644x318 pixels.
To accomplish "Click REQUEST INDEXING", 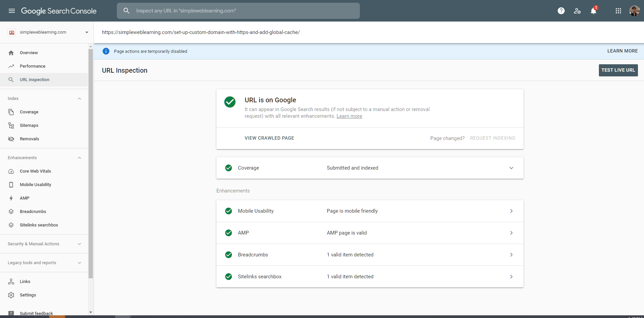I will click(x=493, y=138).
